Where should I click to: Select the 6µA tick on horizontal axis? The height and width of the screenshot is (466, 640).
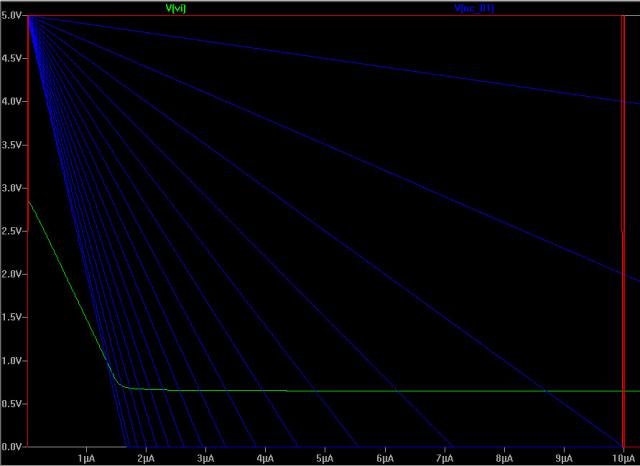[x=384, y=456]
